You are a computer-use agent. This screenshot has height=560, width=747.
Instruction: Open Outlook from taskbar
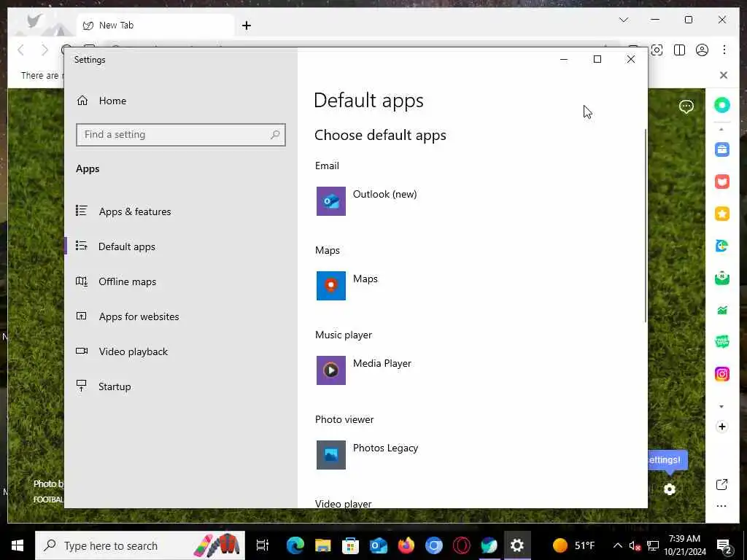coord(379,545)
